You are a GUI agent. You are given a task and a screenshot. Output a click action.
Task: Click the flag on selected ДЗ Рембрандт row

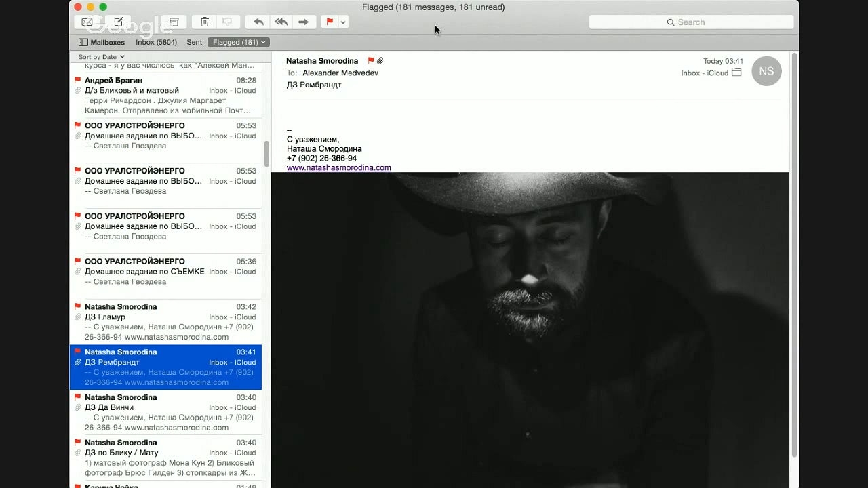click(77, 352)
